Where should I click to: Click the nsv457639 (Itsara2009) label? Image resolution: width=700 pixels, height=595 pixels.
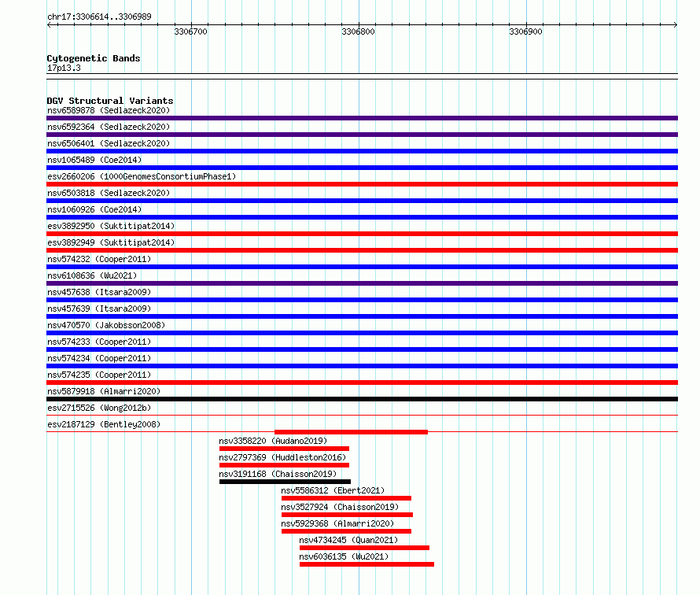99,309
